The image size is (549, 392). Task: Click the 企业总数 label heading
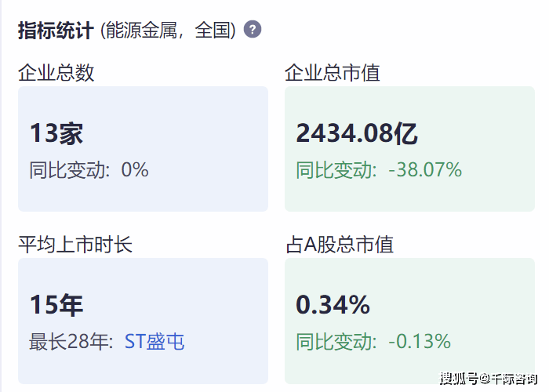pyautogui.click(x=56, y=73)
